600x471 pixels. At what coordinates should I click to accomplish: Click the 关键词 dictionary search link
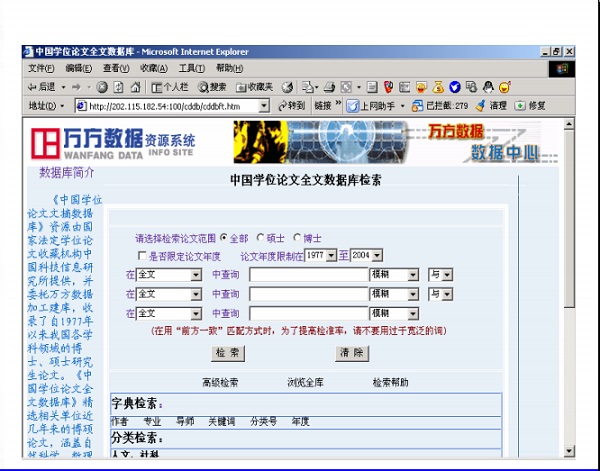pos(222,422)
